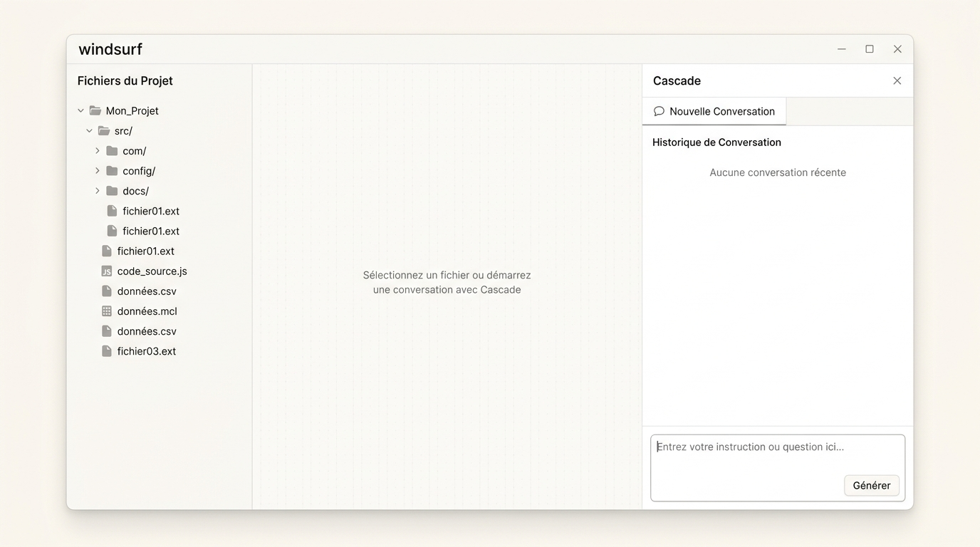Open the file fichier03.ext
980x547 pixels.
click(147, 351)
